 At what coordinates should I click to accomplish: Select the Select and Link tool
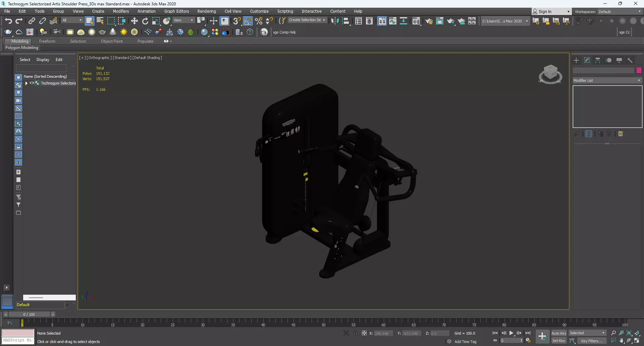click(x=32, y=21)
